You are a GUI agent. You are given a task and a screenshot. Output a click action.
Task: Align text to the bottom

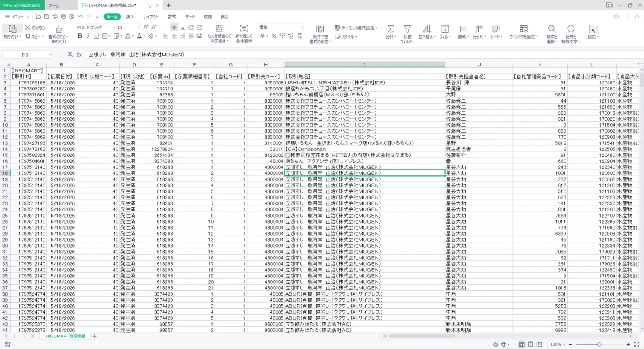tap(183, 27)
